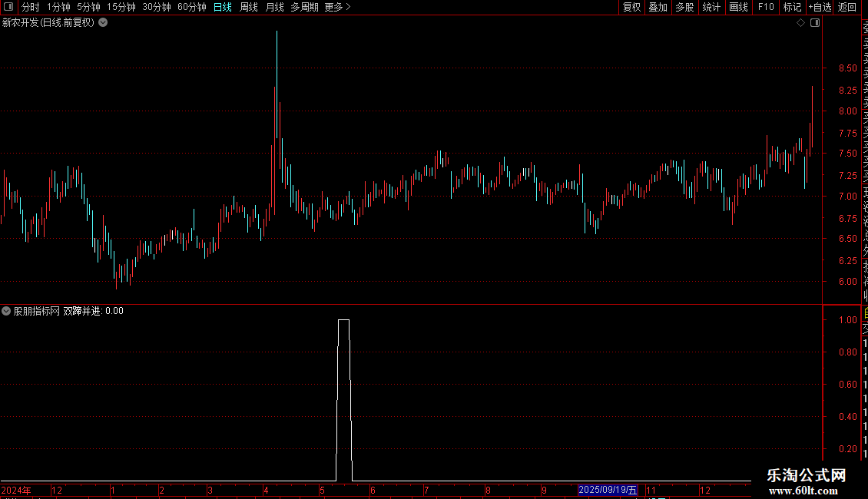Click the 返回 back button
The image size is (868, 499).
click(x=847, y=7)
